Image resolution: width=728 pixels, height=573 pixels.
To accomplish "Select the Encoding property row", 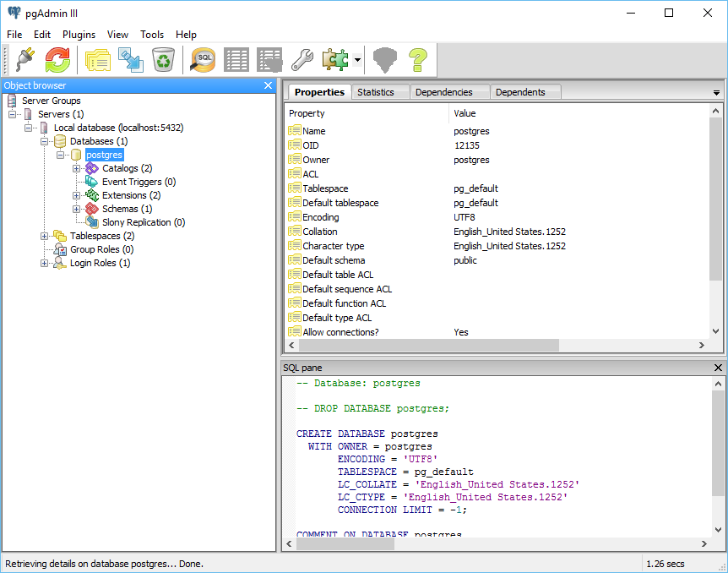I will coord(497,217).
